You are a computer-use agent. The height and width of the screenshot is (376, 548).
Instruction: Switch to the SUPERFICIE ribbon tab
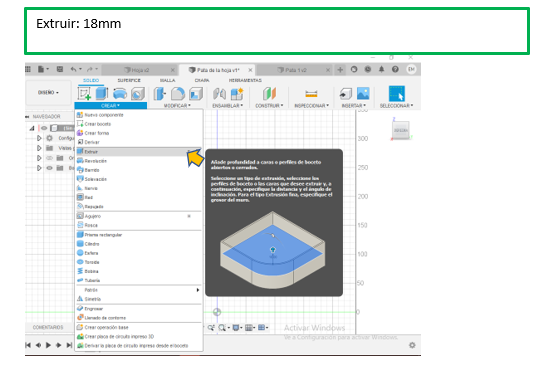[x=129, y=80]
